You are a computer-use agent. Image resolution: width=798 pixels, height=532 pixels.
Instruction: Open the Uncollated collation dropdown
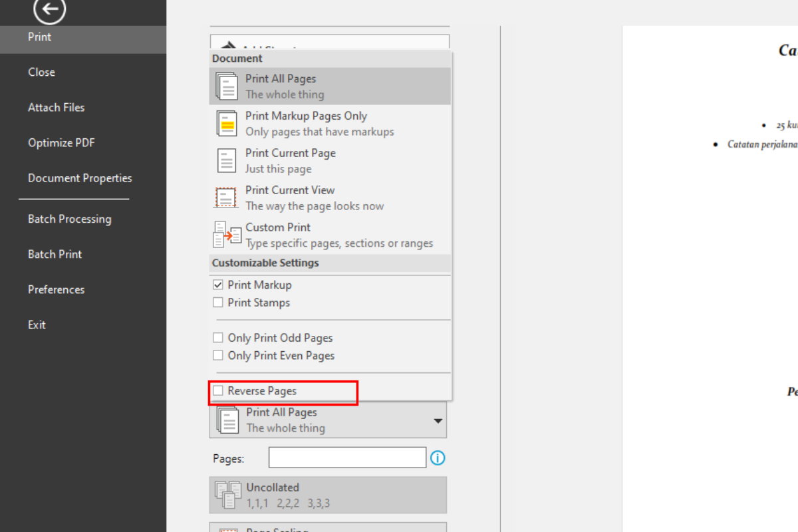click(328, 495)
